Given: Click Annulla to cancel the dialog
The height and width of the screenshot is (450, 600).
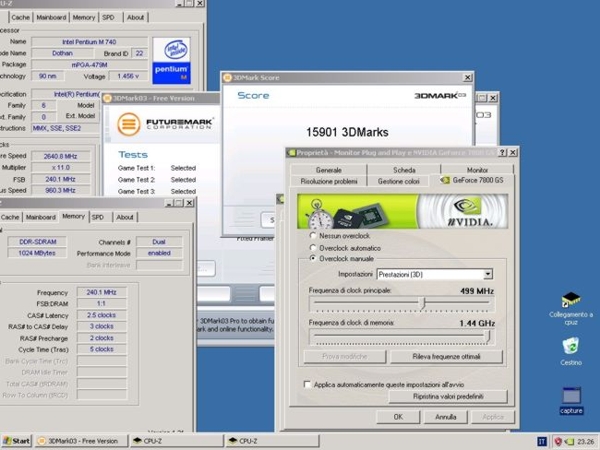Looking at the screenshot, I should point(445,417).
